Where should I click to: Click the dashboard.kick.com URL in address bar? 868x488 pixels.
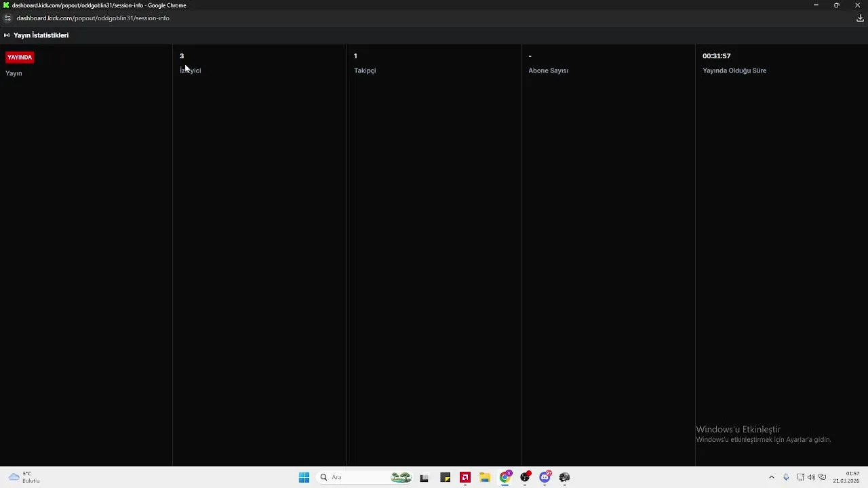tap(93, 18)
